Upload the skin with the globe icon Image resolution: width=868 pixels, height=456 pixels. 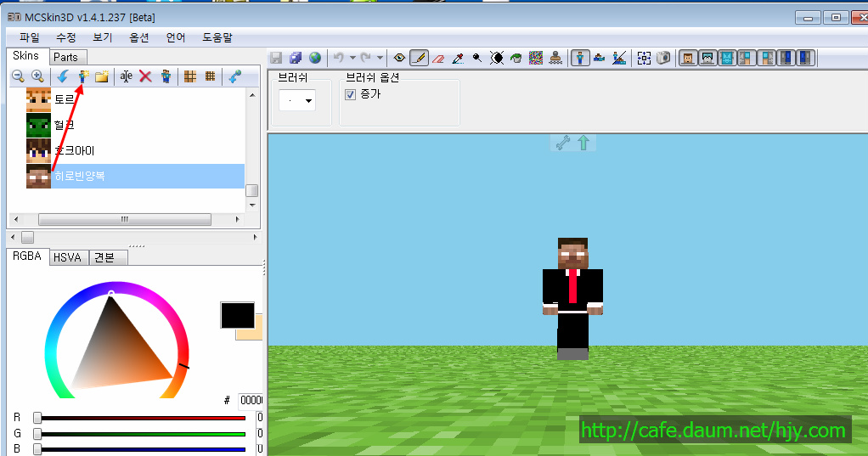(315, 58)
